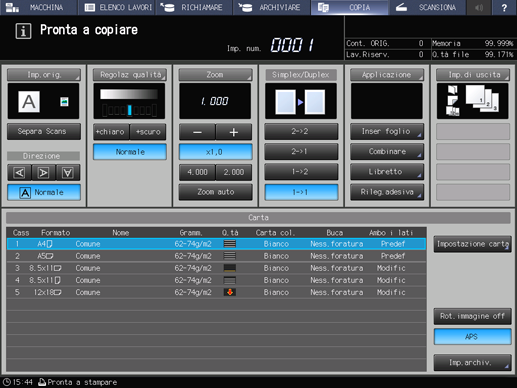
Task: Open Rileg.adesiva options
Action: tap(387, 192)
